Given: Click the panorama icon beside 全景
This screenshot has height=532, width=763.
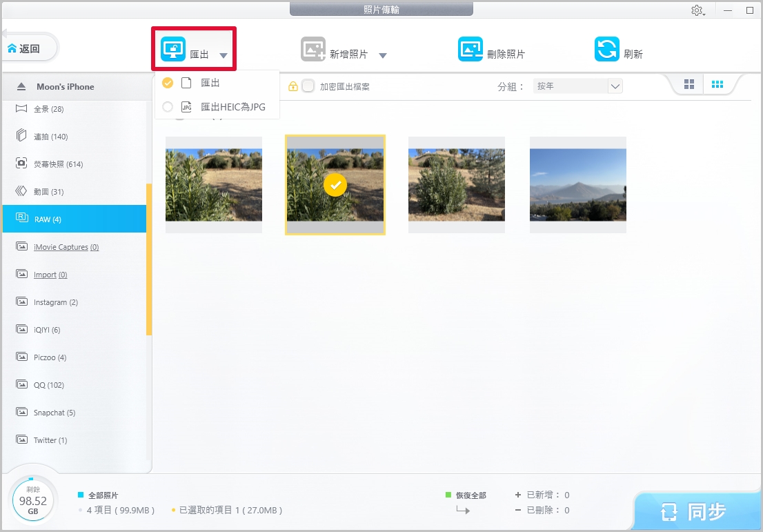Looking at the screenshot, I should 21,108.
